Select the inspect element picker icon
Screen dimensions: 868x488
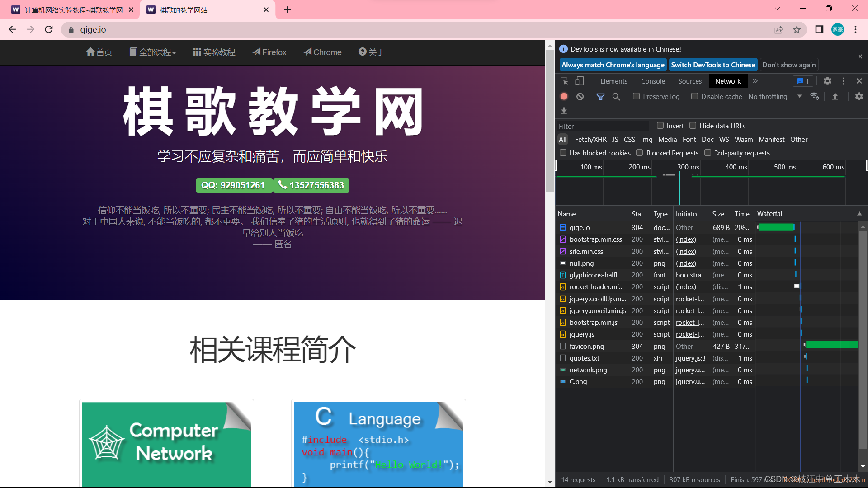click(x=564, y=81)
